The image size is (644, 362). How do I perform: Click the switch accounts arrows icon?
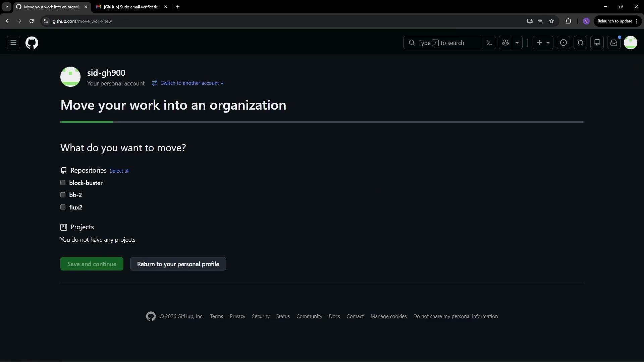click(155, 83)
